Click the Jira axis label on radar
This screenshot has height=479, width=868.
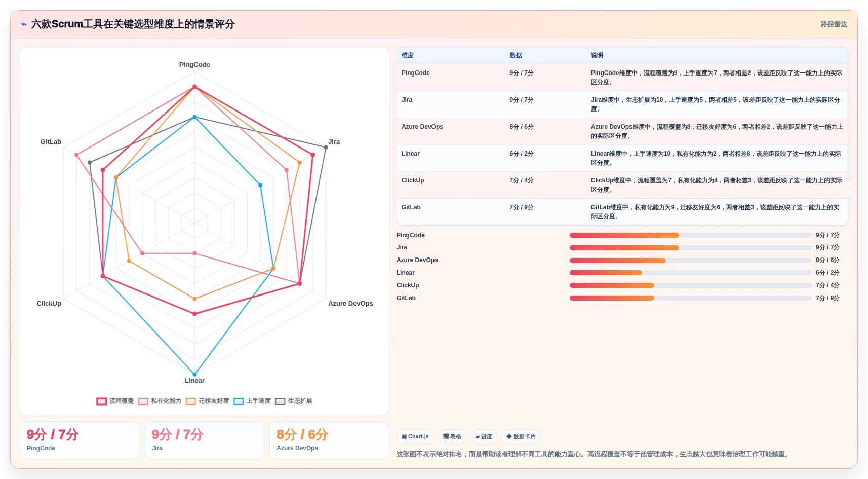pyautogui.click(x=334, y=142)
